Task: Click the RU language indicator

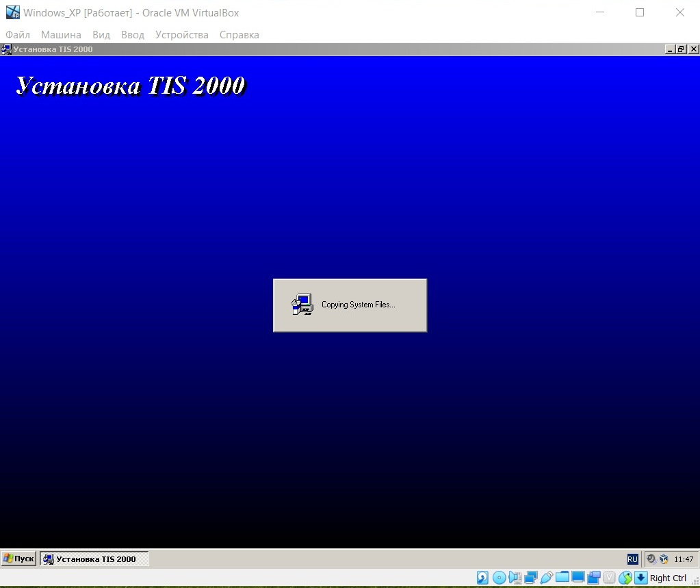Action: (632, 559)
